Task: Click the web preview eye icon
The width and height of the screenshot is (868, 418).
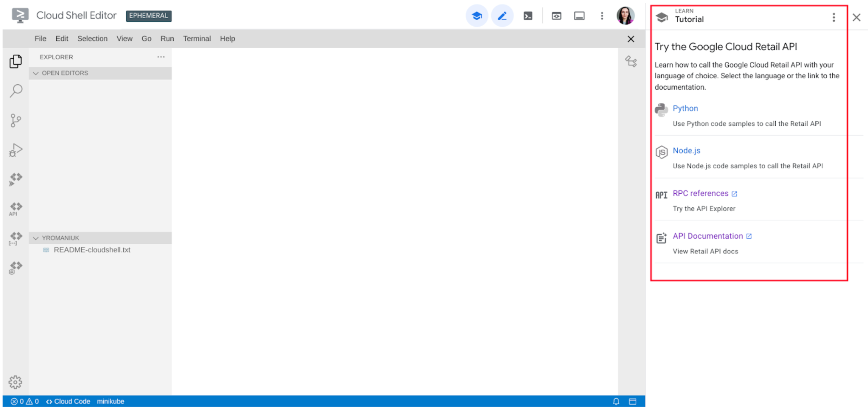Action: coord(556,16)
